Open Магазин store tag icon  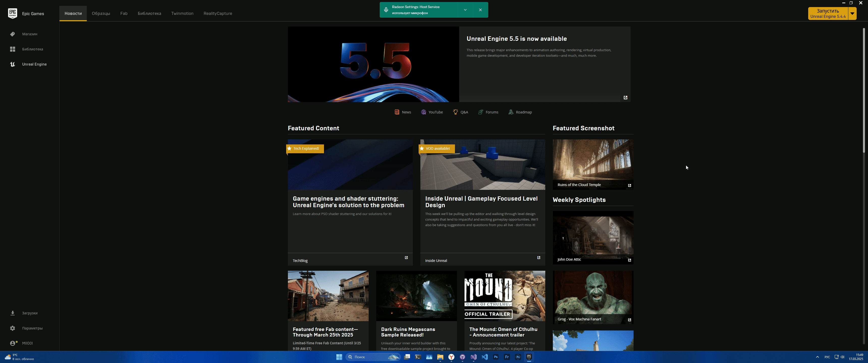click(12, 34)
